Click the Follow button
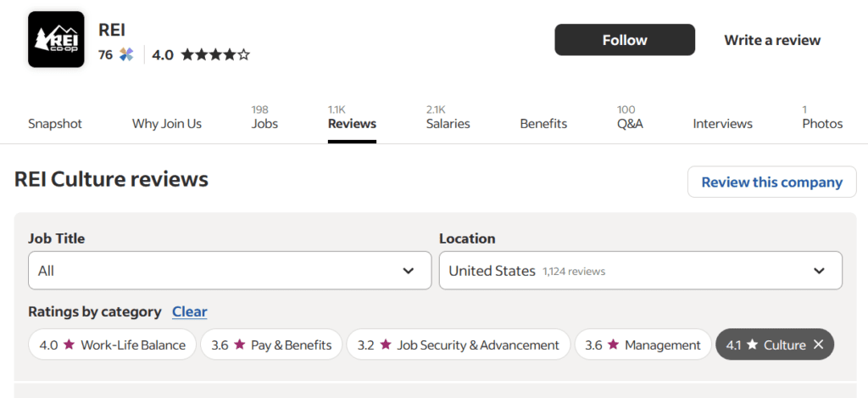This screenshot has width=868, height=398. tap(625, 40)
